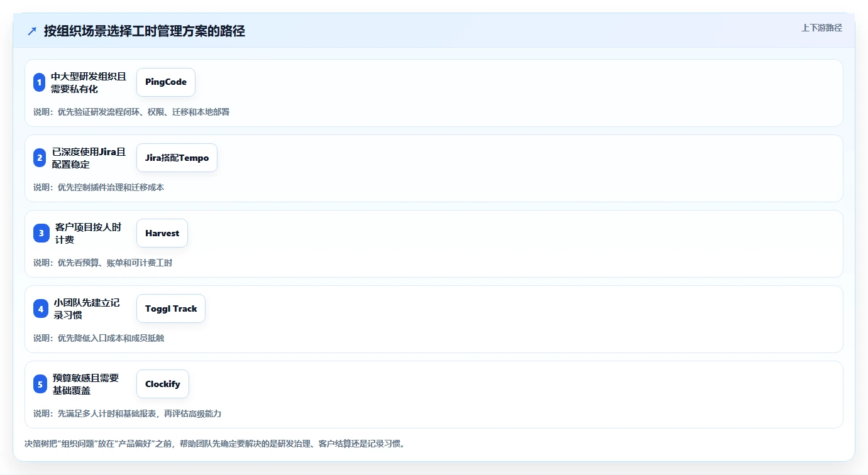Select the Clockify tag
Image resolution: width=868 pixels, height=475 pixels.
[163, 384]
